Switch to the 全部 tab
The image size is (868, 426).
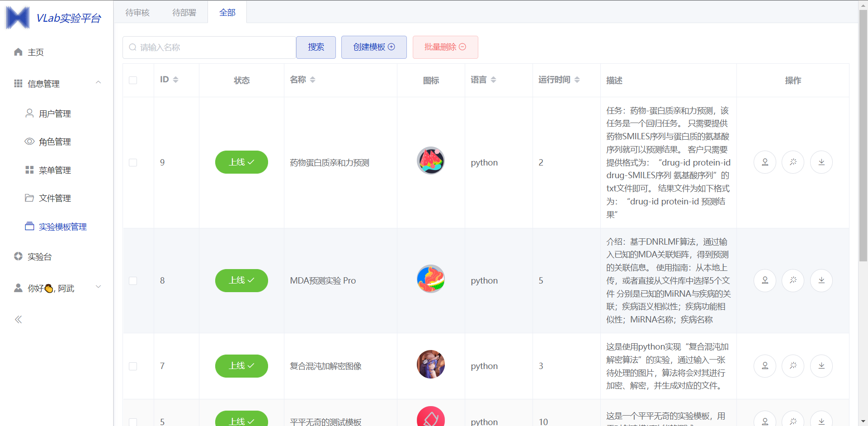pyautogui.click(x=227, y=12)
